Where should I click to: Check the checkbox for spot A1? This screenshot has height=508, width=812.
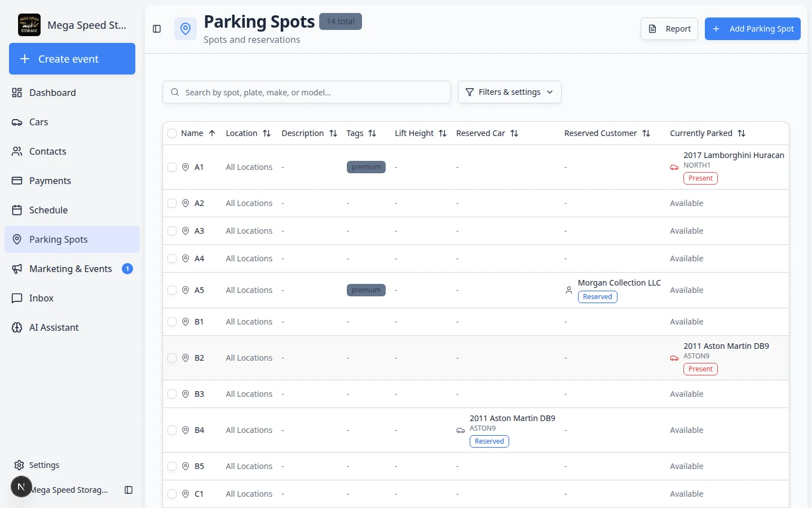tap(172, 167)
